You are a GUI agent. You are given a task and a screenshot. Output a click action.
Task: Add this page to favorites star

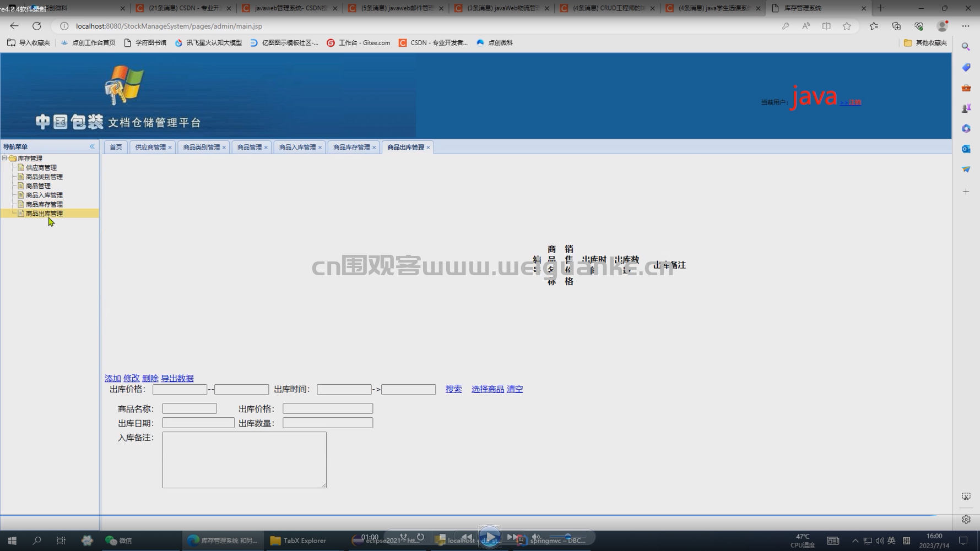point(847,26)
